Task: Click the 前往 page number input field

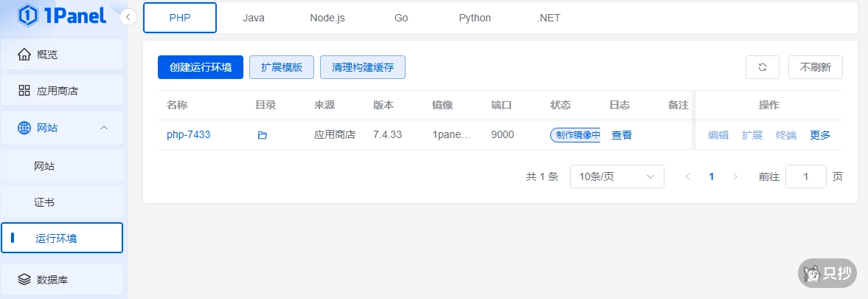Action: pyautogui.click(x=806, y=176)
